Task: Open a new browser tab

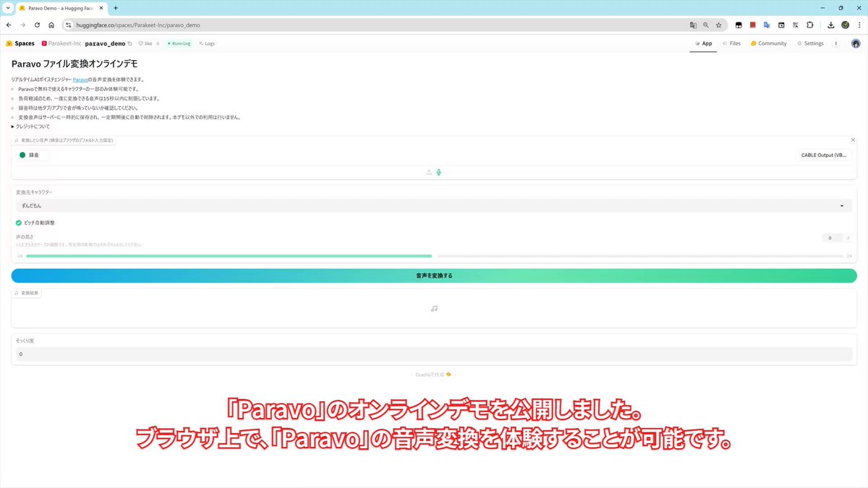Action: (x=116, y=8)
